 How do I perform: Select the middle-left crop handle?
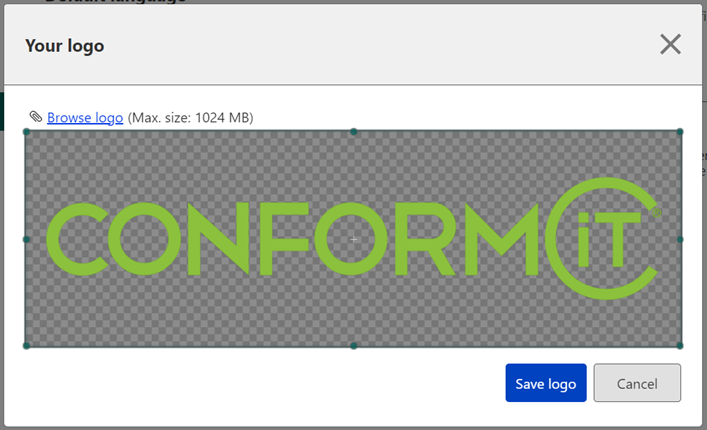pos(26,239)
